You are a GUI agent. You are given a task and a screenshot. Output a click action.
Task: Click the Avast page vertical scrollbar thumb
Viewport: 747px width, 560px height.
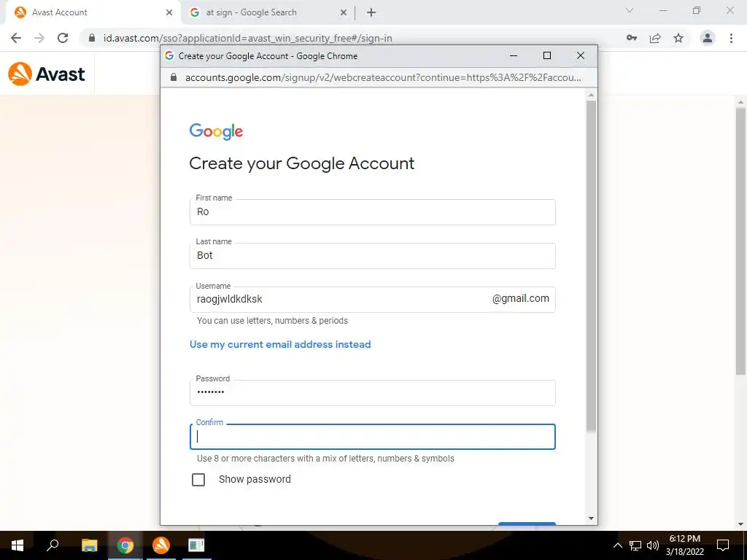click(x=741, y=241)
